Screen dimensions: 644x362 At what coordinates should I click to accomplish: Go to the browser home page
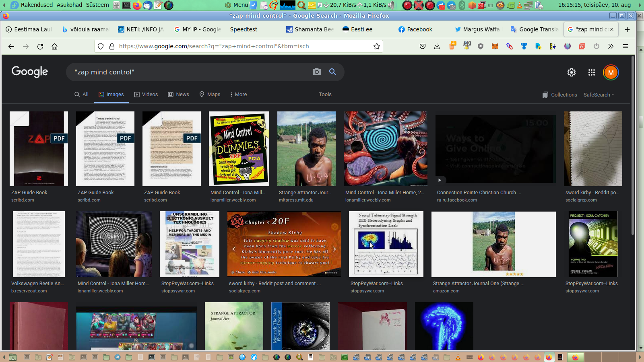pos(54,46)
